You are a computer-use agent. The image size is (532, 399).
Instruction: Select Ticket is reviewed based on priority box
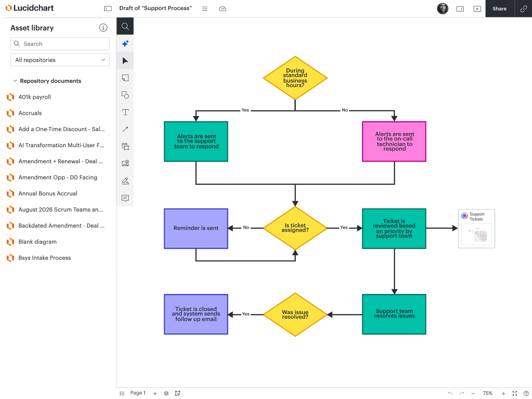(394, 229)
